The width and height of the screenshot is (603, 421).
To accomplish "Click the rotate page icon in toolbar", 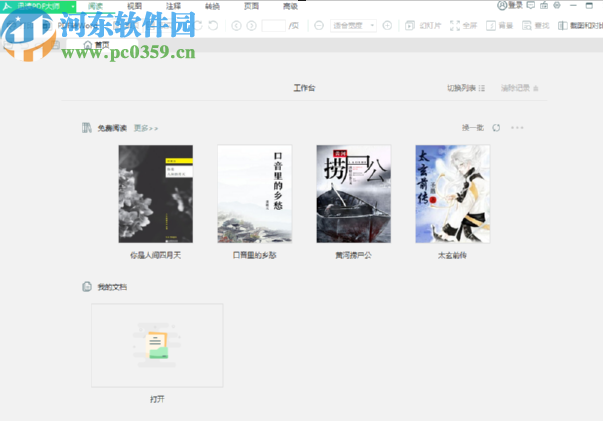I will (x=213, y=25).
